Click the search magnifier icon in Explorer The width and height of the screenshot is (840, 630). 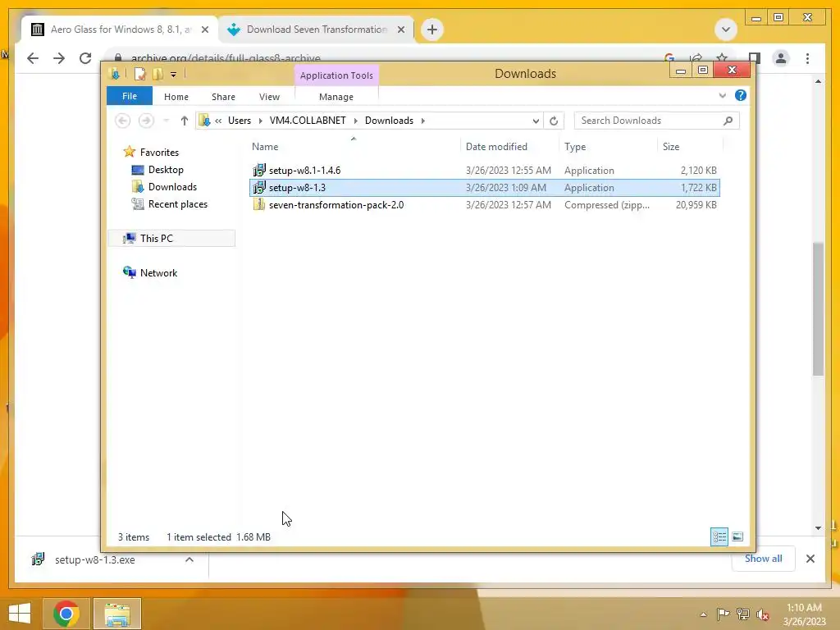coord(728,121)
